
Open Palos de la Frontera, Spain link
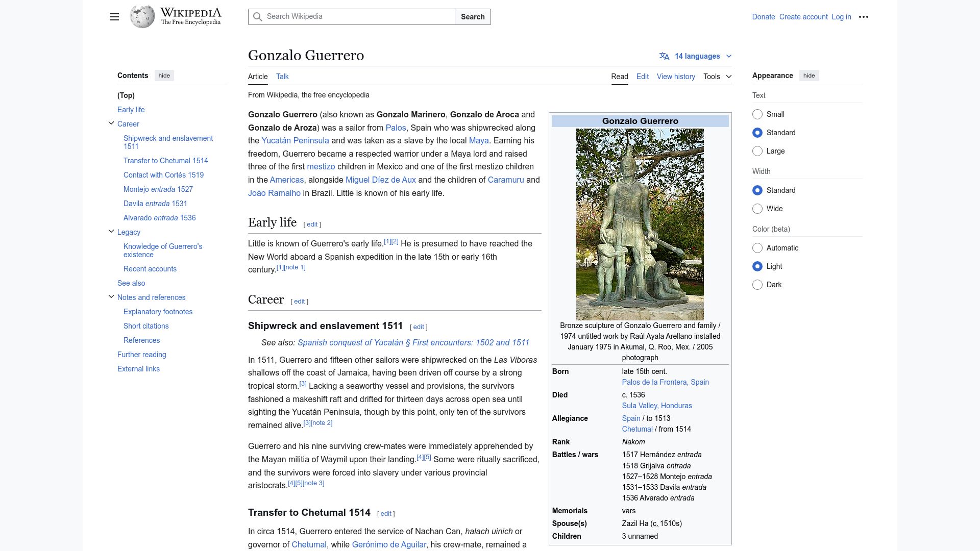tap(665, 382)
